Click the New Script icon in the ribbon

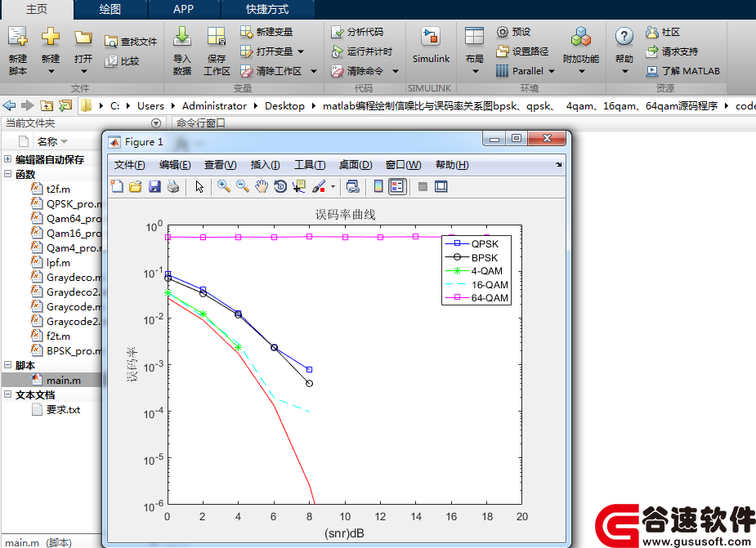click(x=18, y=37)
